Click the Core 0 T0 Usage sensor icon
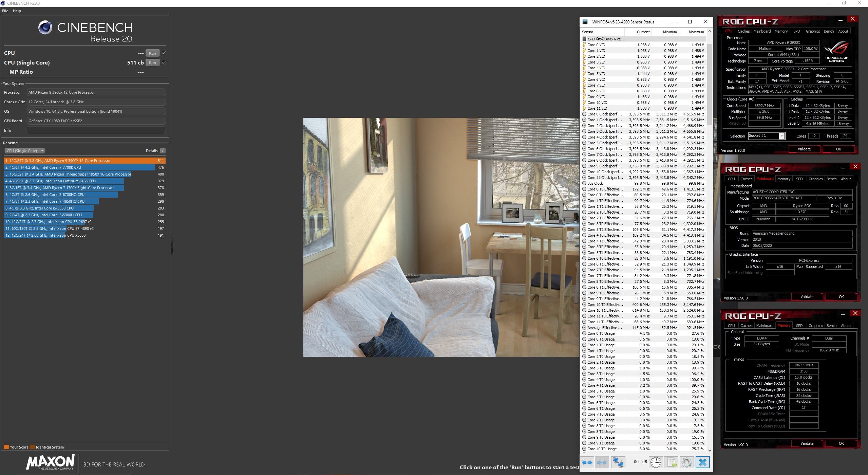 point(584,333)
